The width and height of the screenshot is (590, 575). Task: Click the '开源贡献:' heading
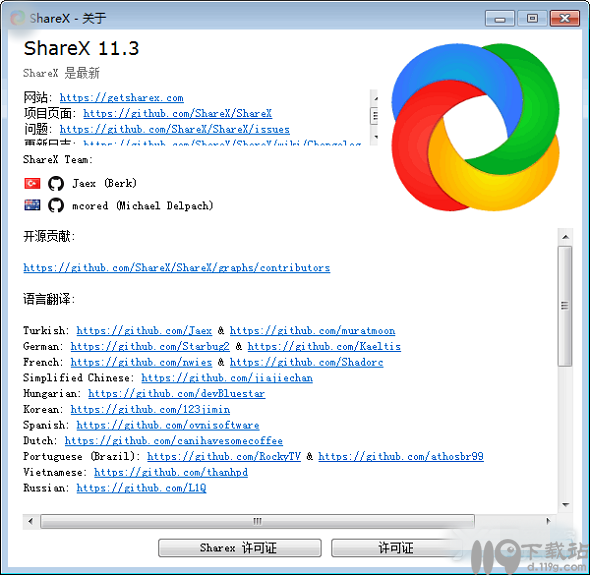click(x=49, y=236)
